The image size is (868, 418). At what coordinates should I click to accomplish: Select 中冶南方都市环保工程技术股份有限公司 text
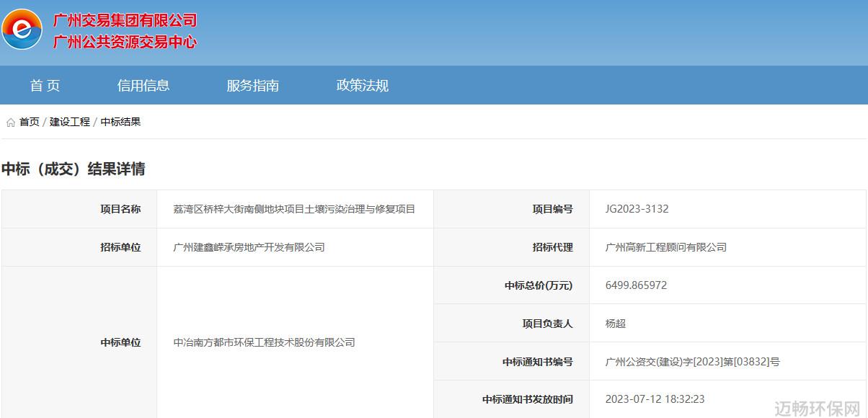[264, 342]
